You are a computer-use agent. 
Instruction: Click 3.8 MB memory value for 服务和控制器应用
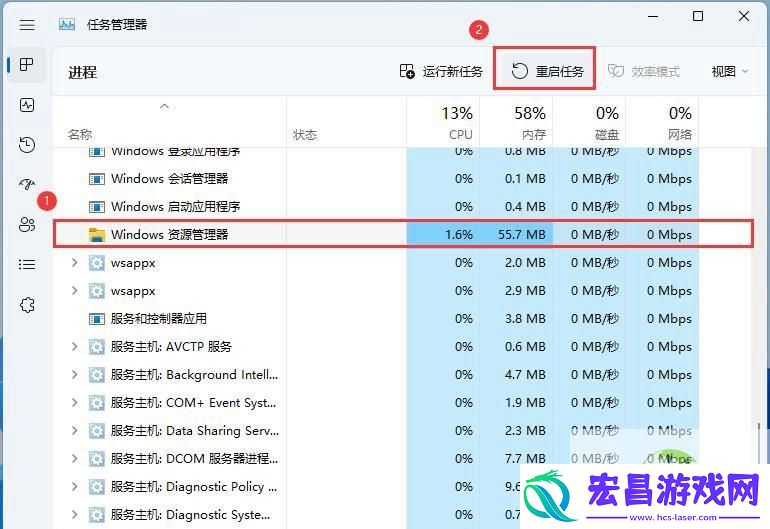point(525,319)
